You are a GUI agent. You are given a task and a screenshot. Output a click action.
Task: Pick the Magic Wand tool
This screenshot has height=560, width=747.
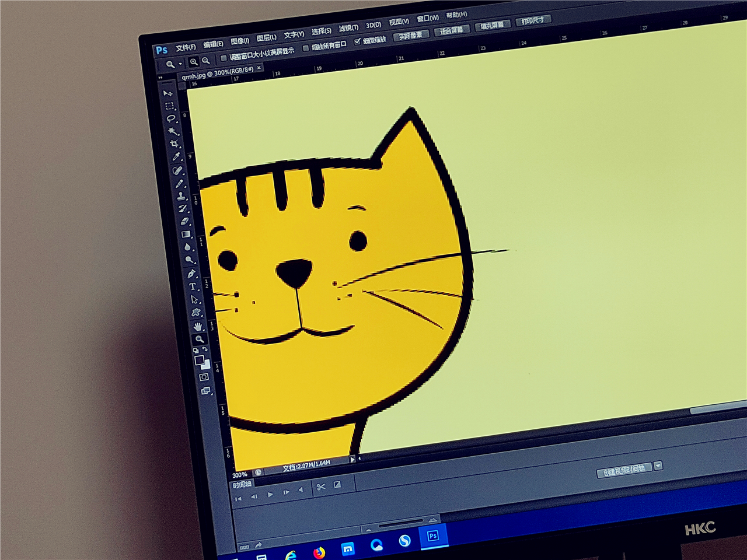point(173,131)
